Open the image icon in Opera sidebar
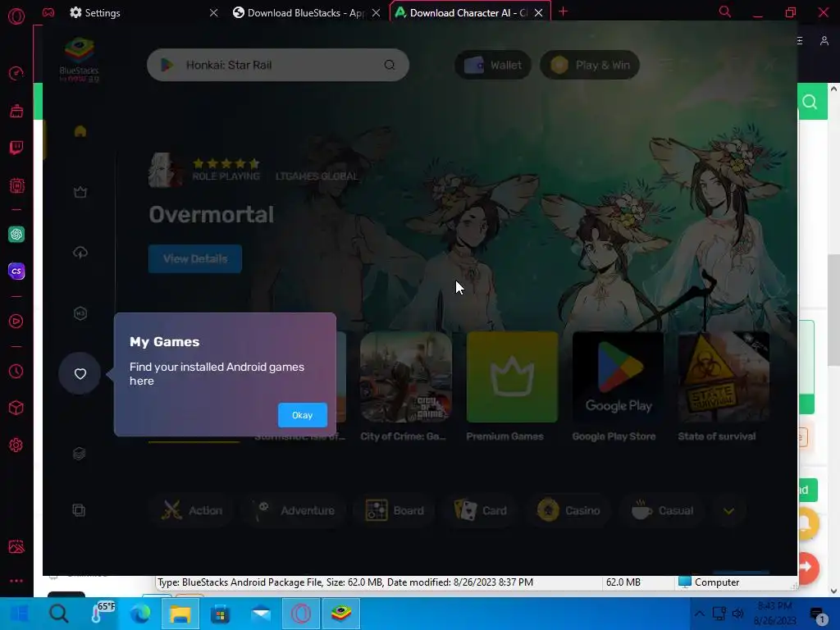The image size is (840, 630). click(x=16, y=546)
